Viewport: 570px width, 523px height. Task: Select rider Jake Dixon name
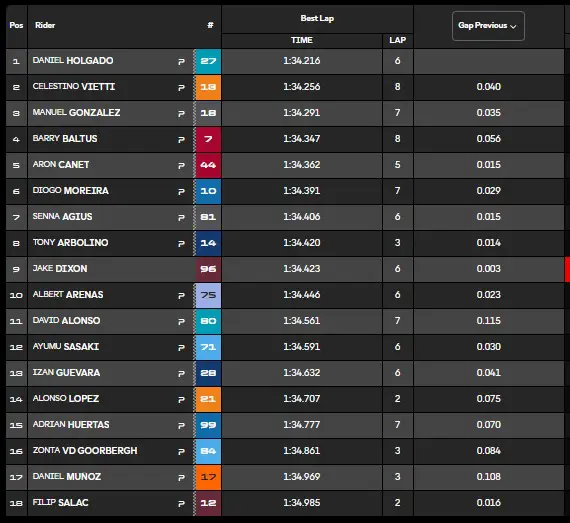(60, 269)
